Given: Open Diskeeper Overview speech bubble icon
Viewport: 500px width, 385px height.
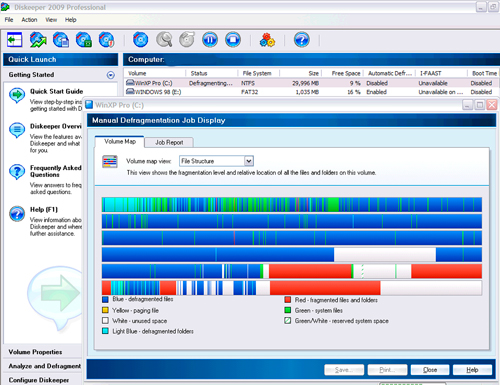Looking at the screenshot, I should click(17, 130).
